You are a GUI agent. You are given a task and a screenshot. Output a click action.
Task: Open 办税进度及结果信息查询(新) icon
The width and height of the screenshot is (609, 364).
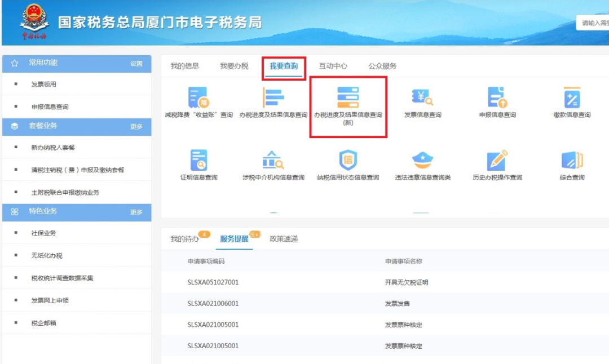348,97
